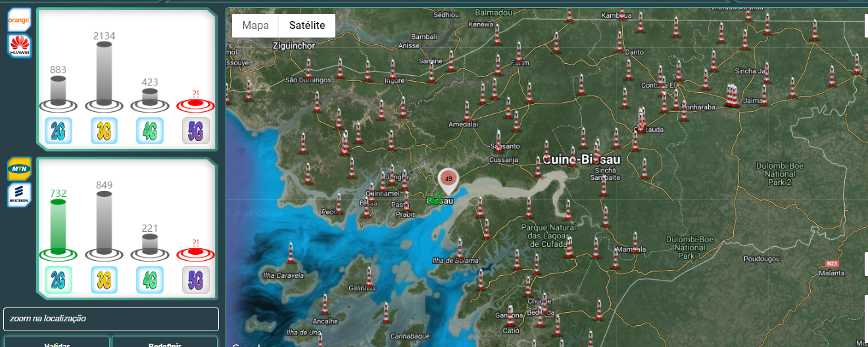
Task: Toggle Orange 4G network layer
Action: pos(150,131)
